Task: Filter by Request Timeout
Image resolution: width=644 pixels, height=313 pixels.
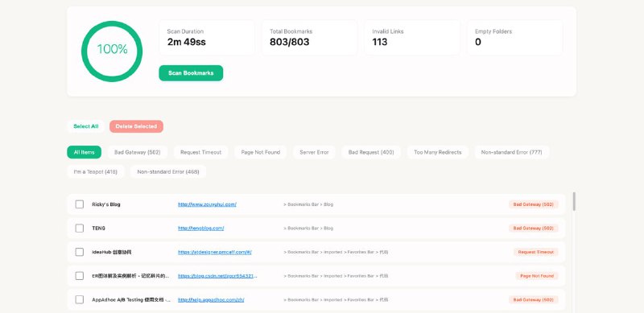Action: click(x=200, y=152)
